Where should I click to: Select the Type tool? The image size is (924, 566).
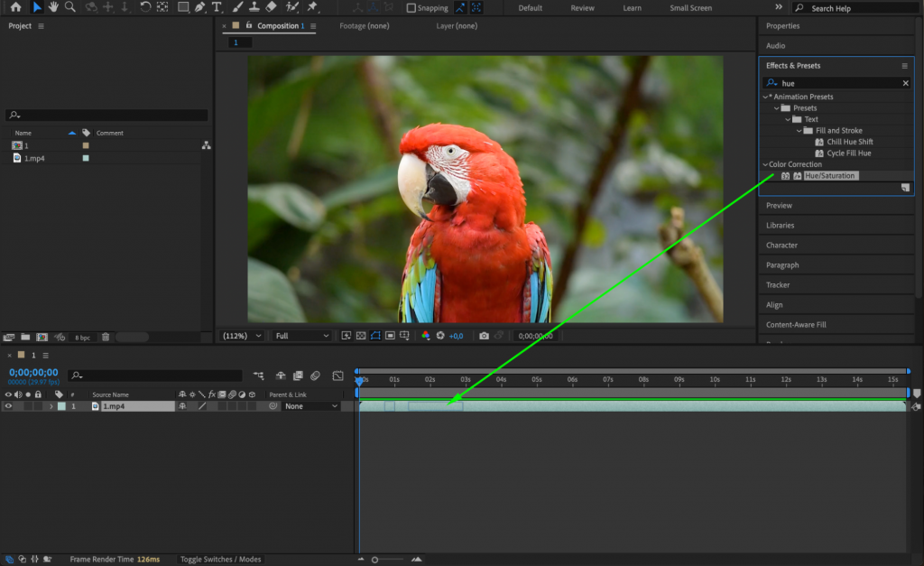[217, 7]
